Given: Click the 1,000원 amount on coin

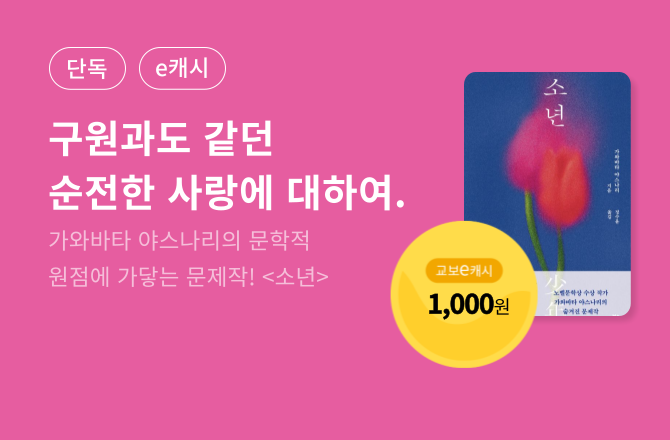Looking at the screenshot, I should coord(468,305).
